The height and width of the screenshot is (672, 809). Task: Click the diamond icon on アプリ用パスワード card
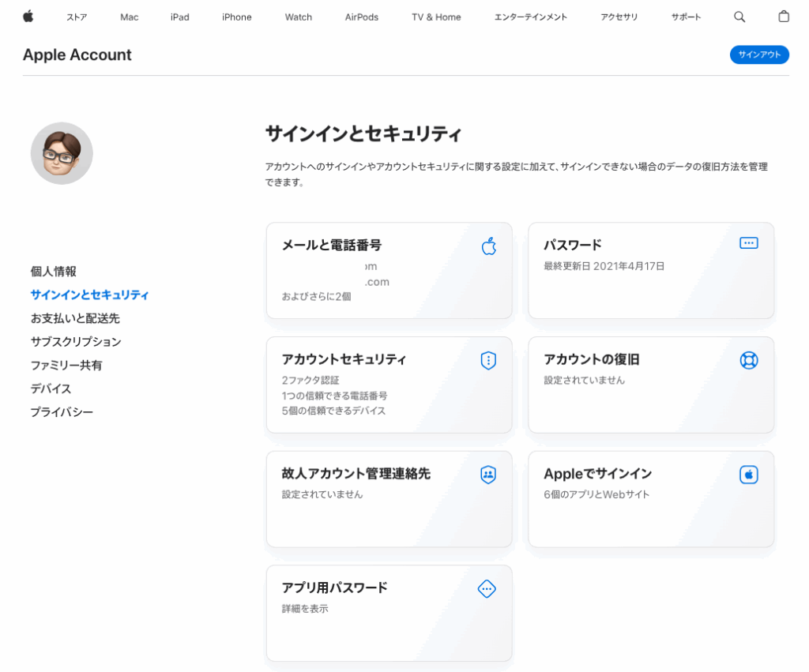487,588
